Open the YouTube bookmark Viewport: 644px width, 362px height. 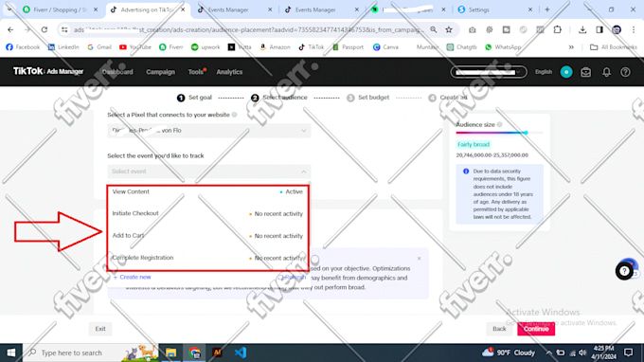click(135, 47)
